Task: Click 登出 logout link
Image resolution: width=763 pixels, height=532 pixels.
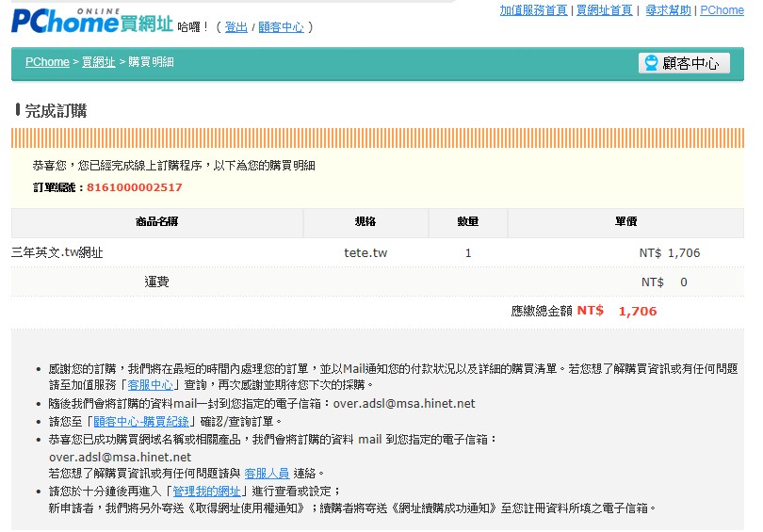Action: click(x=236, y=27)
